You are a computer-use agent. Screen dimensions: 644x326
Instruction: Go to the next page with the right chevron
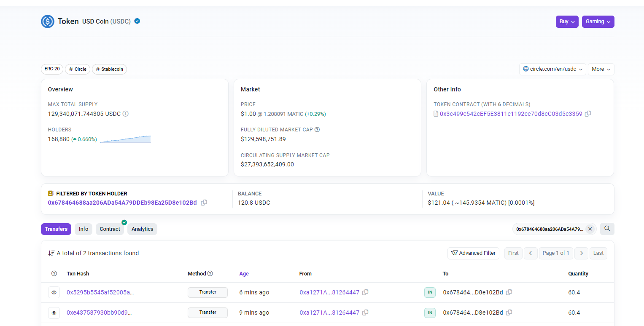coord(581,253)
